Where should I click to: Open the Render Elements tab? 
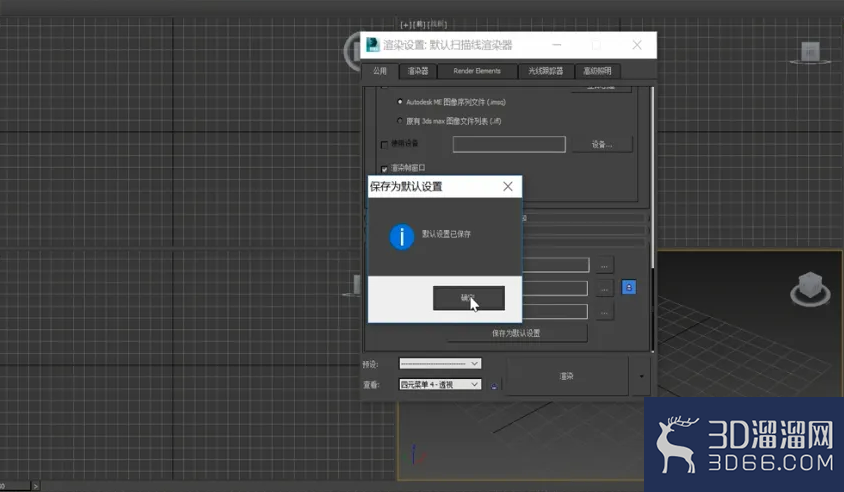(x=477, y=71)
